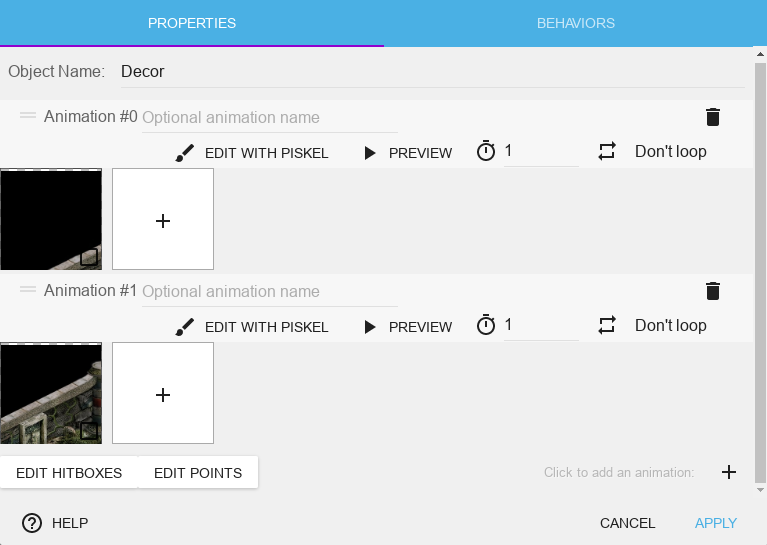Switch to the Behaviors tab
The width and height of the screenshot is (767, 545).
tap(575, 23)
